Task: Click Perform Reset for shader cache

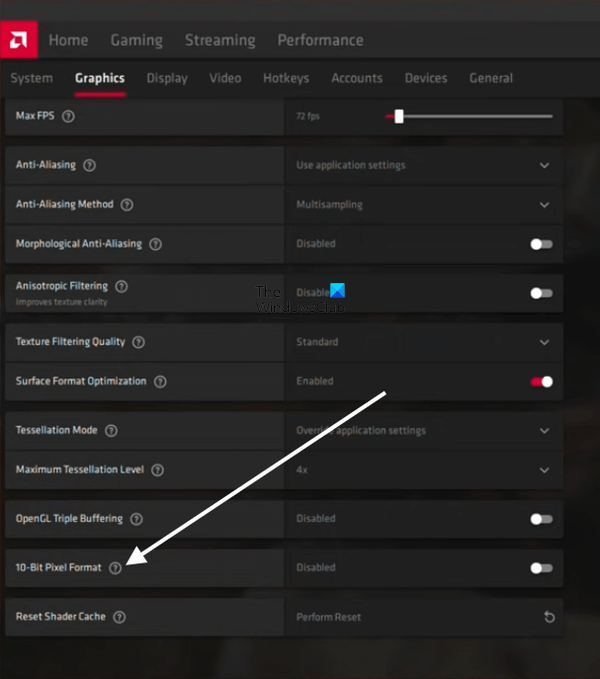Action: (329, 617)
